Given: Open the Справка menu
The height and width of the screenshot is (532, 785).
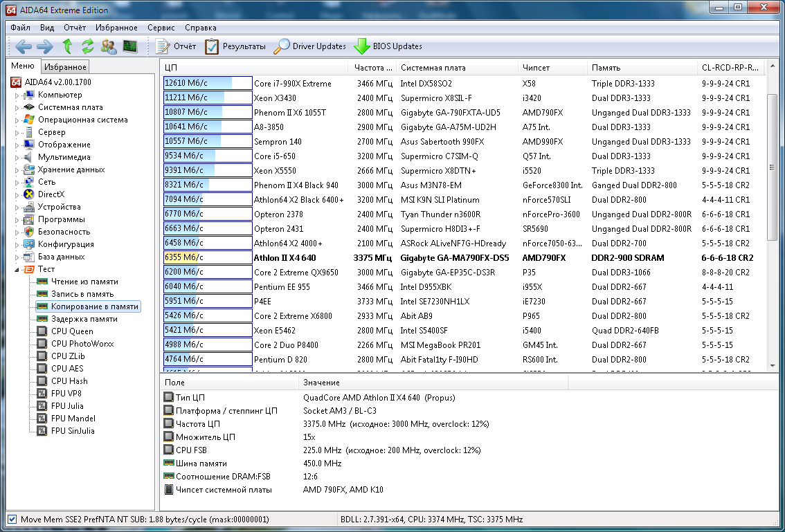Looking at the screenshot, I should point(200,28).
